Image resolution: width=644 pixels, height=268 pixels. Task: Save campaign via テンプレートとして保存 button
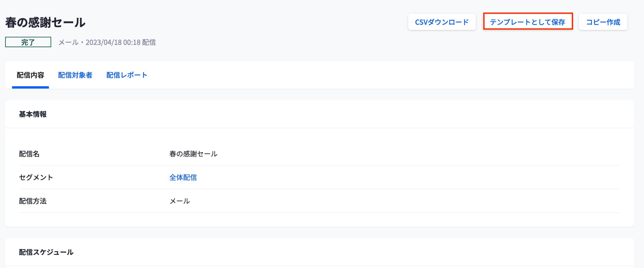click(x=528, y=22)
